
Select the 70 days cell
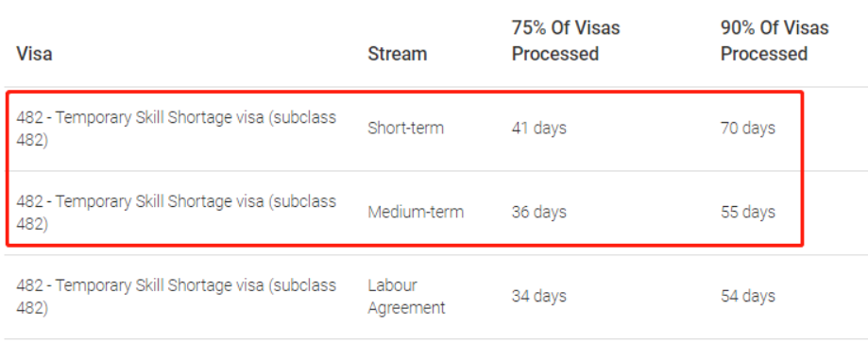(x=747, y=129)
